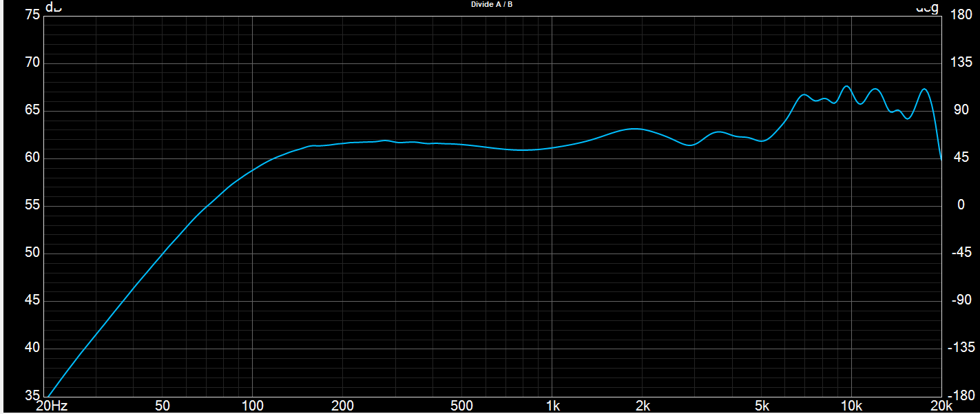
Task: Select the 60 label on dB axis
Action: pos(32,158)
